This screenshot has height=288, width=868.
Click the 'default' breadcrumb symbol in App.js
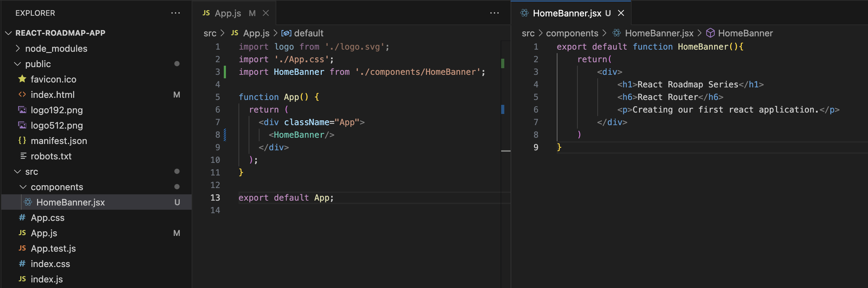[308, 33]
